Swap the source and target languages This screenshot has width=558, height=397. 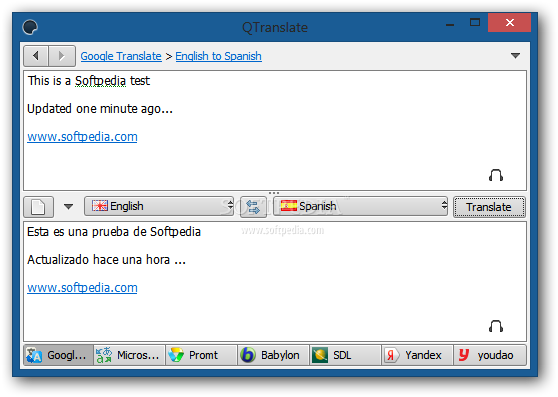[x=253, y=207]
